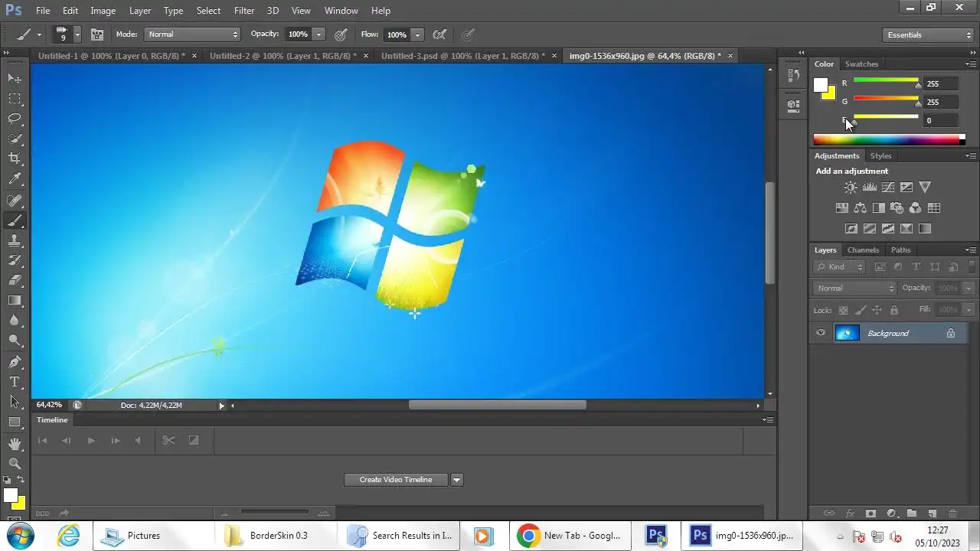Open the status bar info arrow
The height and width of the screenshot is (551, 980).
[x=222, y=406]
